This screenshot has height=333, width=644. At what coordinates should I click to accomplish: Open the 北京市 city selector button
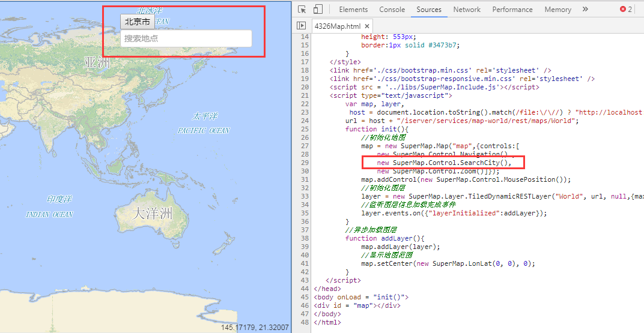[137, 22]
